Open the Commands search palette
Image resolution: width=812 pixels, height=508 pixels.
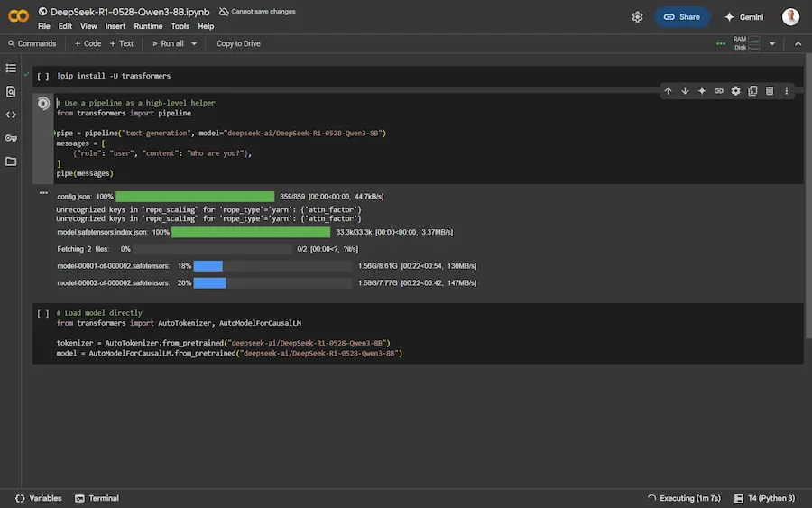click(32, 43)
